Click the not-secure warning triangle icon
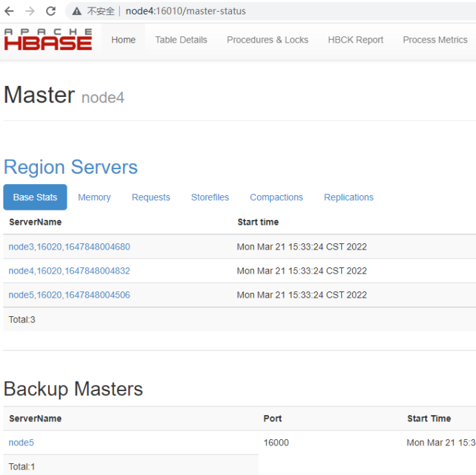The image size is (476, 475). tap(77, 12)
